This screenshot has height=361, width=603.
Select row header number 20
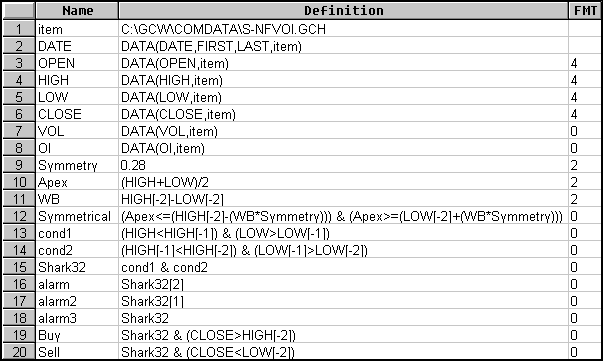click(x=19, y=352)
